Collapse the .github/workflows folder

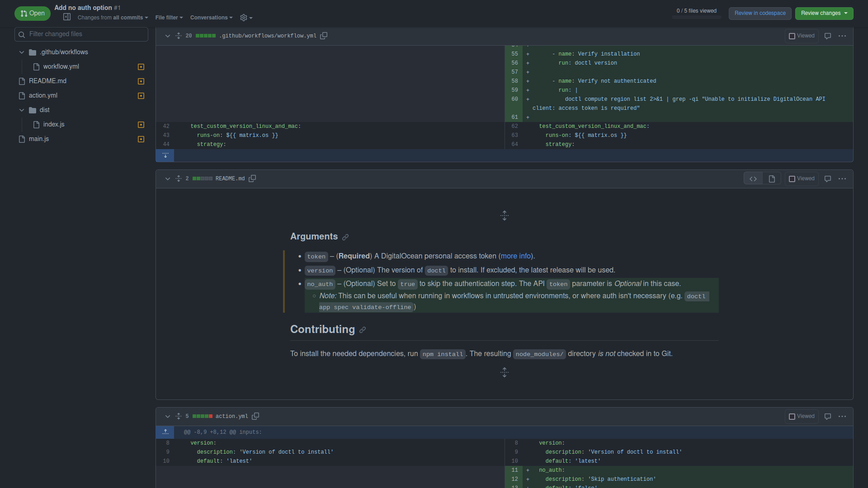pyautogui.click(x=22, y=52)
